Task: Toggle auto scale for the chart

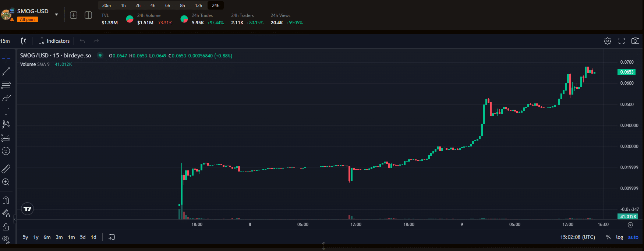Action: coord(633,237)
